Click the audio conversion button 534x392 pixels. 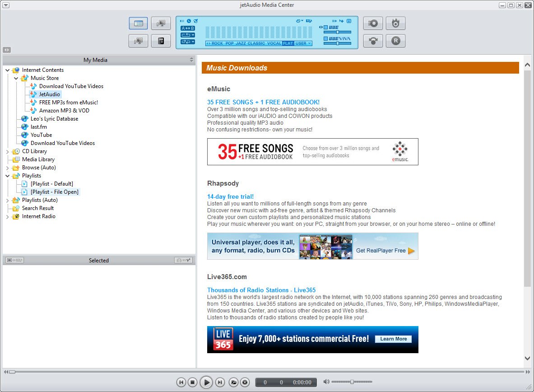tap(373, 41)
